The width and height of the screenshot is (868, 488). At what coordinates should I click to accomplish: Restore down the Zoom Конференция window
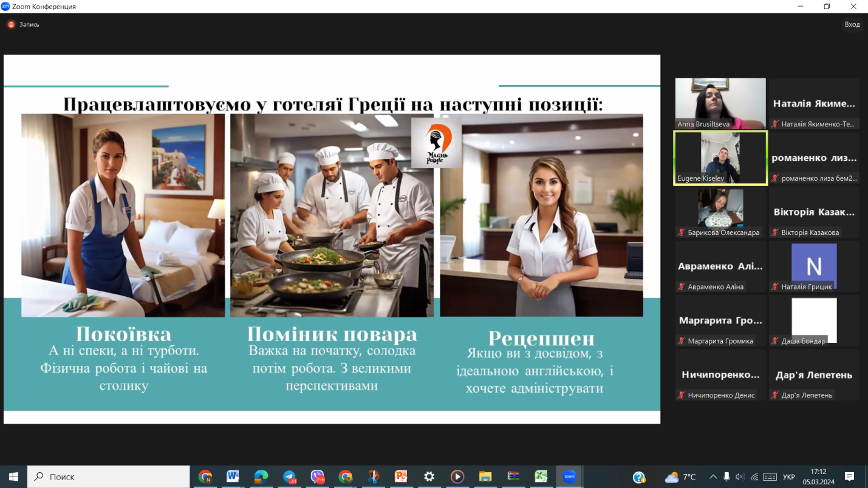827,6
